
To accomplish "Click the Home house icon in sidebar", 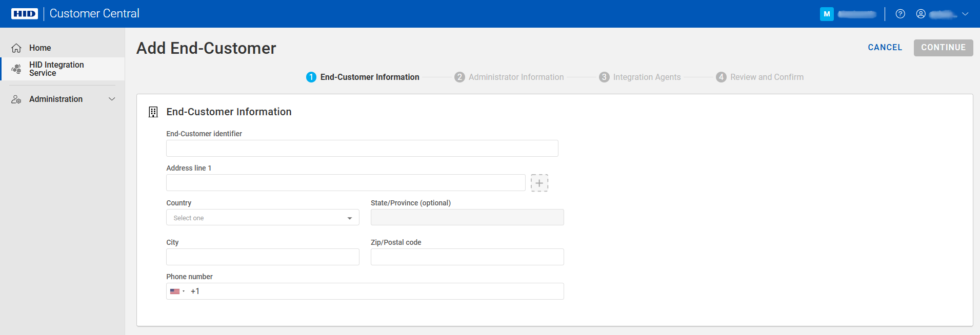I will click(x=16, y=48).
